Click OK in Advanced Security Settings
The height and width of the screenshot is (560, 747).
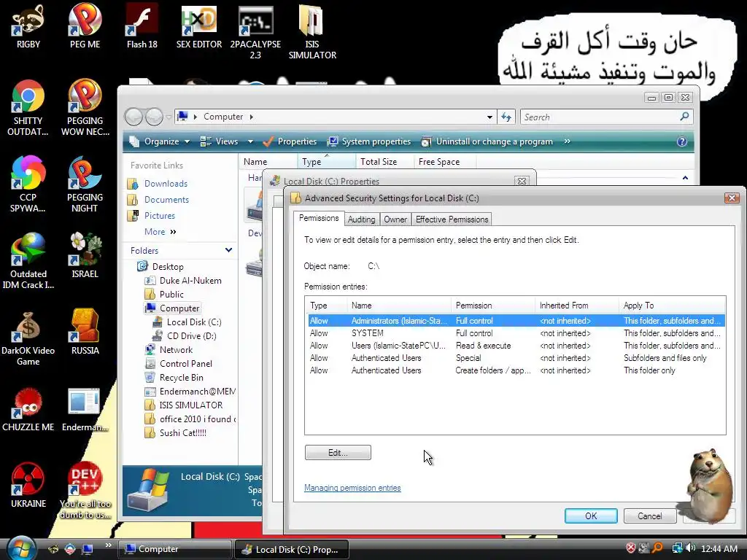point(591,516)
